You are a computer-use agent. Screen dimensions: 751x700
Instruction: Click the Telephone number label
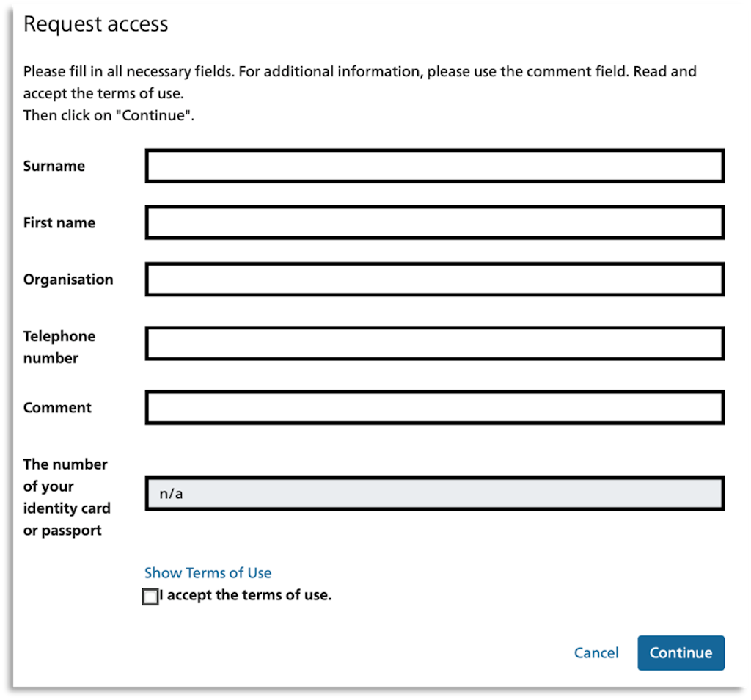point(59,346)
